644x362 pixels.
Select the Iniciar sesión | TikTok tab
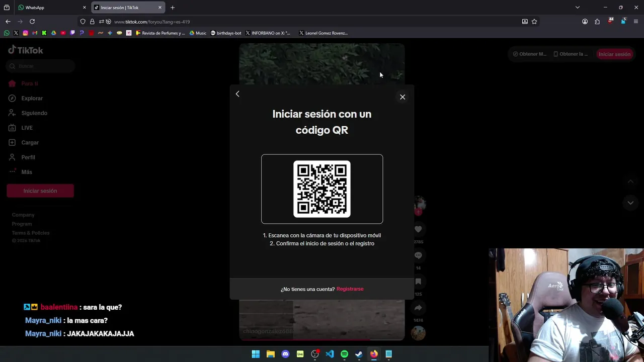(128, 8)
